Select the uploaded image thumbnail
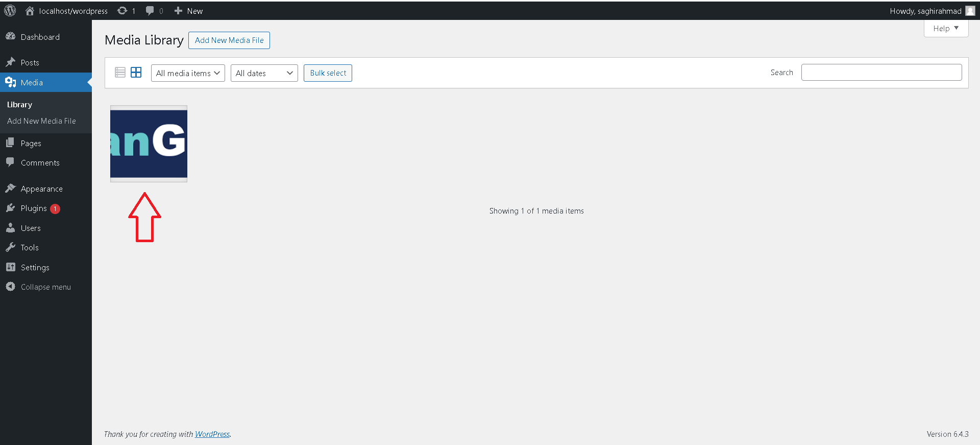Screen dimensions: 980x445 click(x=149, y=144)
